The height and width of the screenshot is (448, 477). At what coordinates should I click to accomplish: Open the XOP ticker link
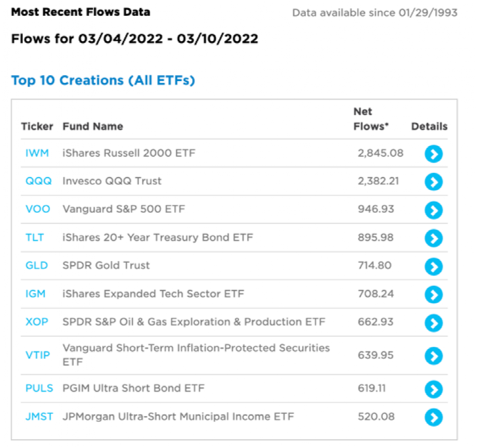point(36,322)
